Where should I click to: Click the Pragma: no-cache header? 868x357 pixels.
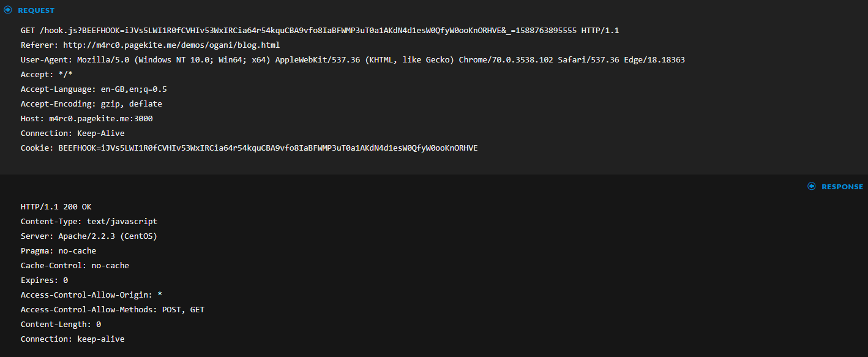point(58,251)
